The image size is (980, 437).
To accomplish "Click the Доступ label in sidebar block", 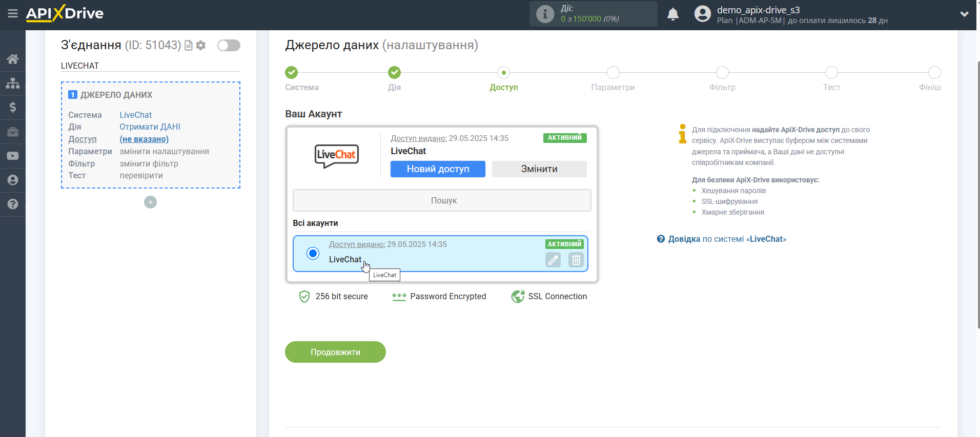I will click(83, 139).
